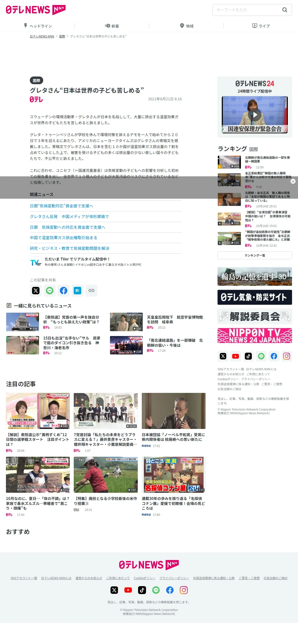The height and width of the screenshot is (644, 298).
Task: Open footer YouTube social icon
Action: tap(128, 590)
